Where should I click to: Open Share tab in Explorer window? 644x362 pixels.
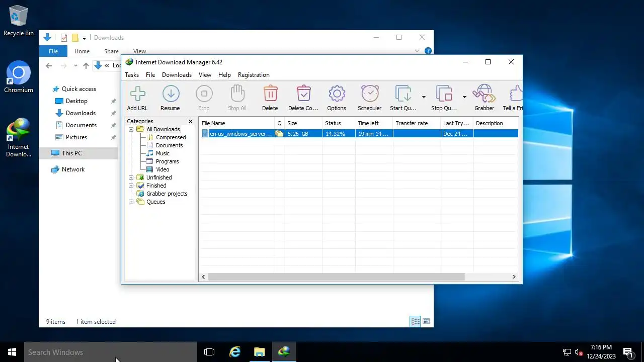tap(111, 51)
